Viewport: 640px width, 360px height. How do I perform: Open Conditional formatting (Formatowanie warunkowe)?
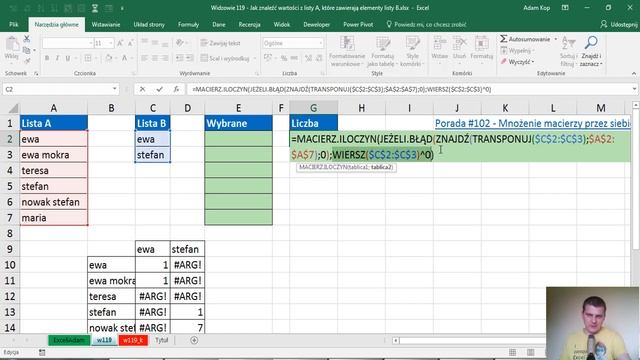[347, 51]
